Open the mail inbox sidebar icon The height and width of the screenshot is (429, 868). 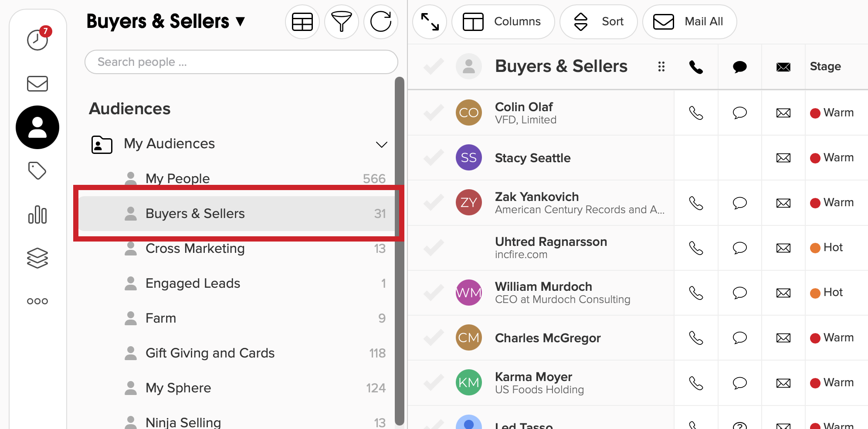(37, 84)
